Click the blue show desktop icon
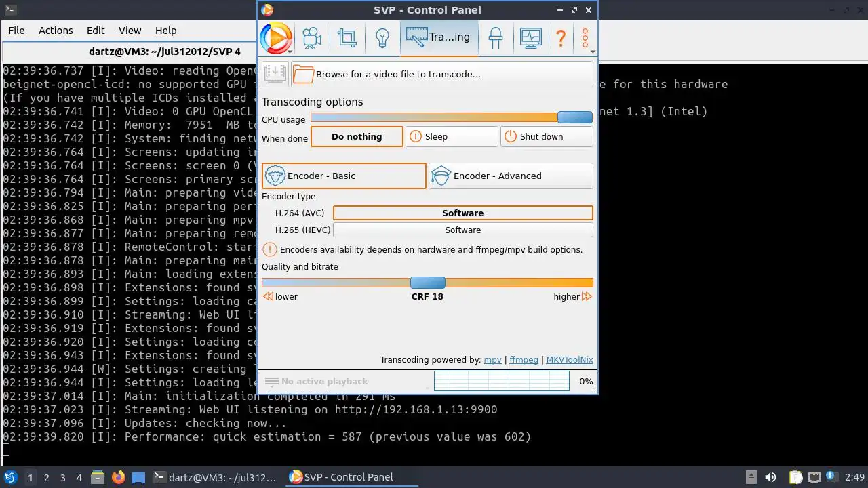 pos(138,478)
